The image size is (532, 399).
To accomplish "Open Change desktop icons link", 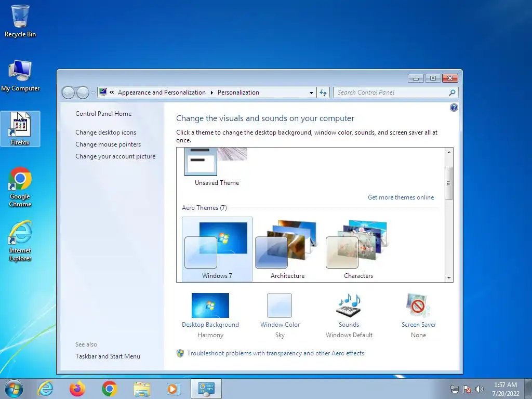I will 105,132.
